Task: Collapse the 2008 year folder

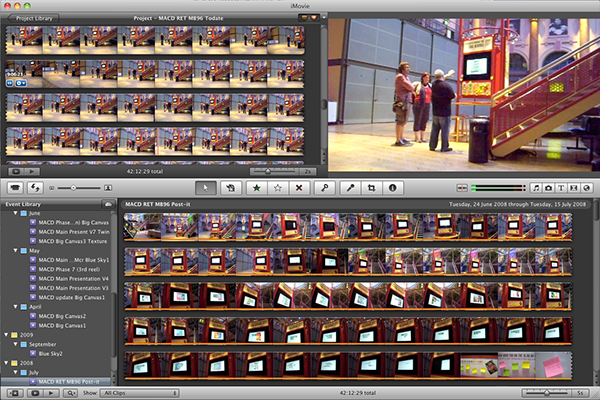Action: [6, 363]
